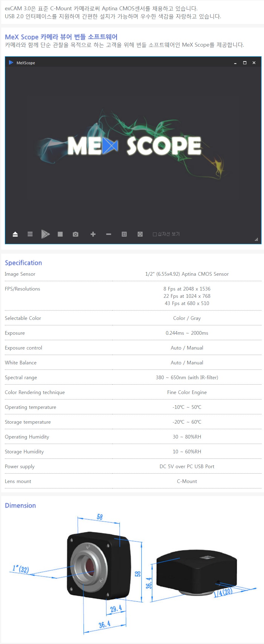
Task: Capture a snapshot with the camera icon
Action: pyautogui.click(x=76, y=234)
